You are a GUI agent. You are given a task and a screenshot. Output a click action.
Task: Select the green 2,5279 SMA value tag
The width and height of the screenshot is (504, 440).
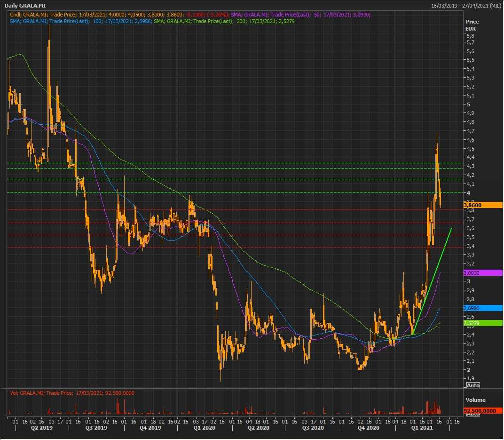click(x=483, y=323)
